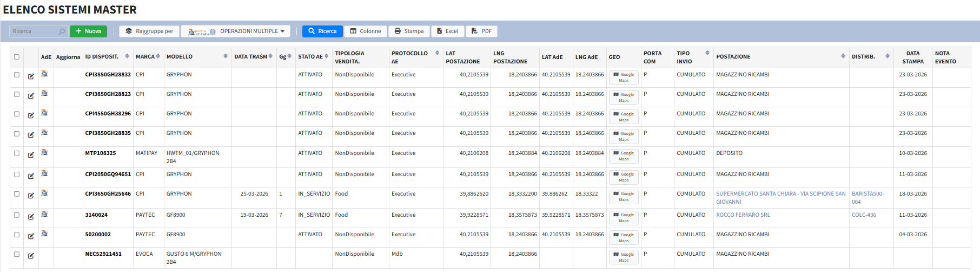Open distributor BARISTA500-064 link

(868, 198)
